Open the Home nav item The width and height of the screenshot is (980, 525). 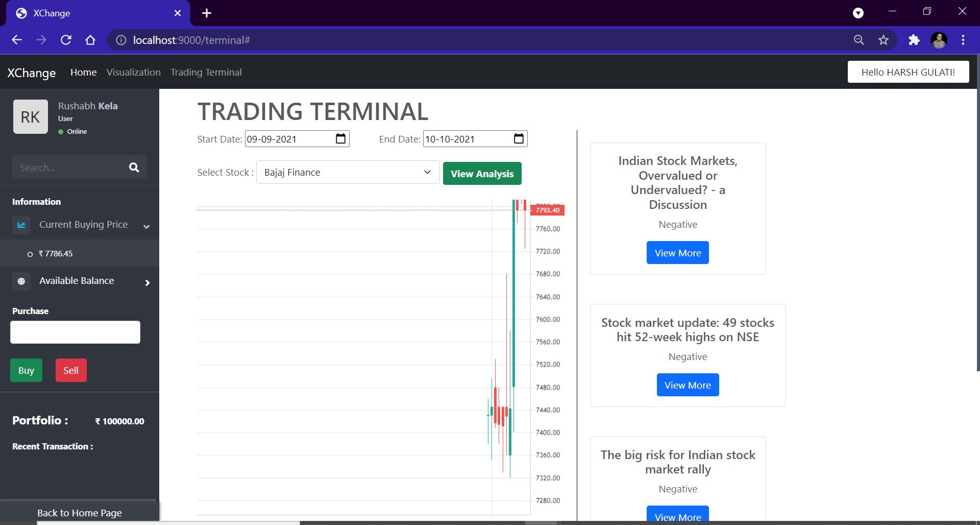(84, 72)
